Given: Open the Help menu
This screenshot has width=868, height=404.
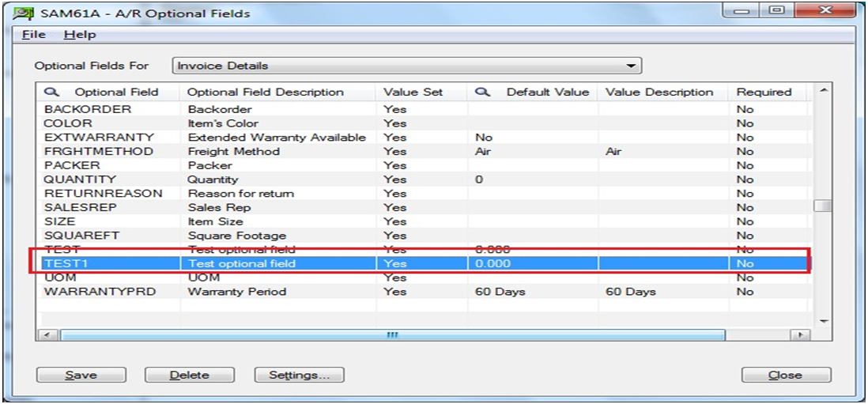Looking at the screenshot, I should pyautogui.click(x=79, y=35).
